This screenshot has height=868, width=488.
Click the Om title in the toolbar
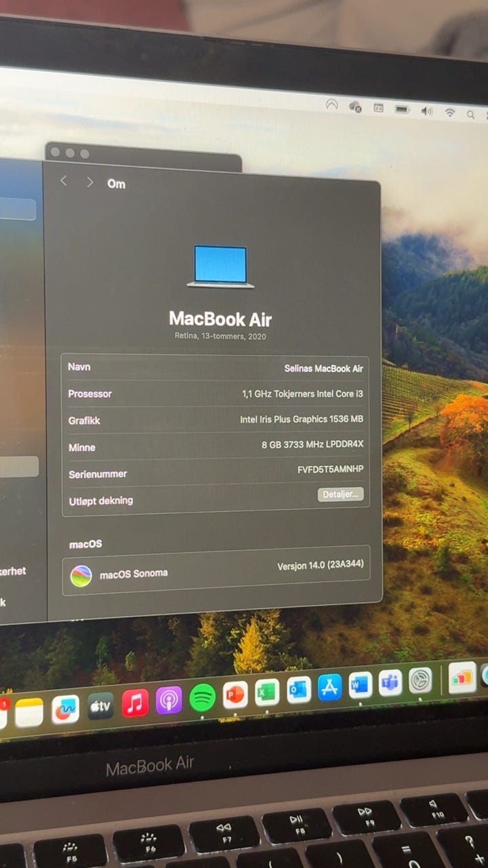[x=116, y=184]
